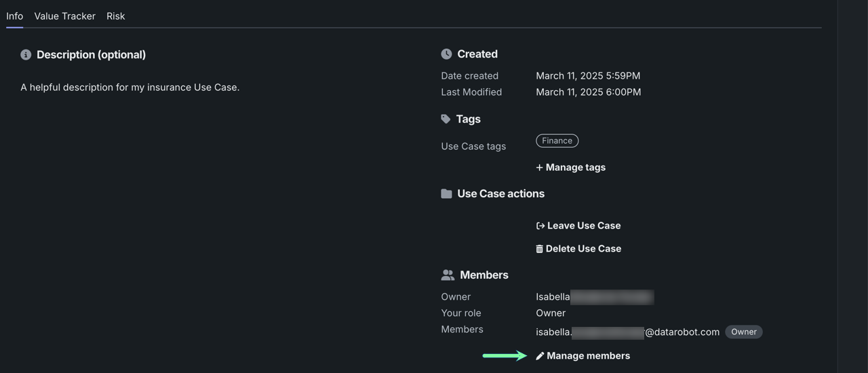Open Manage tags
This screenshot has height=373, width=868.
coord(575,168)
